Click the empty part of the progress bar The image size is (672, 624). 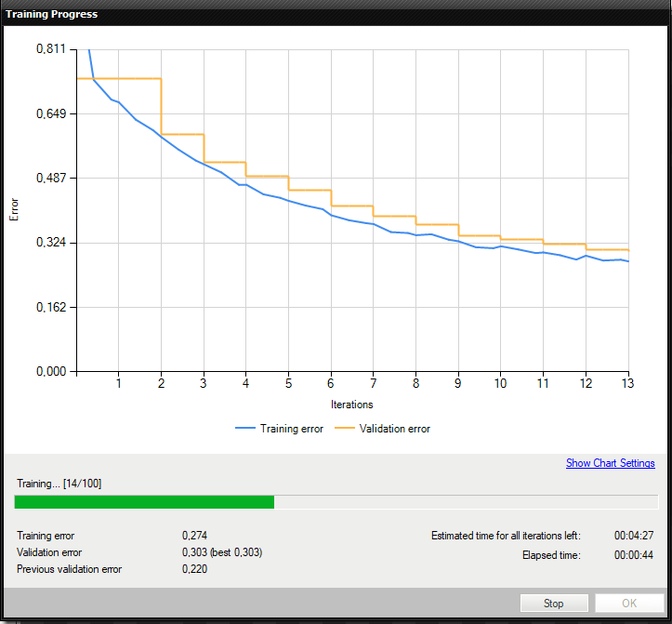465,502
